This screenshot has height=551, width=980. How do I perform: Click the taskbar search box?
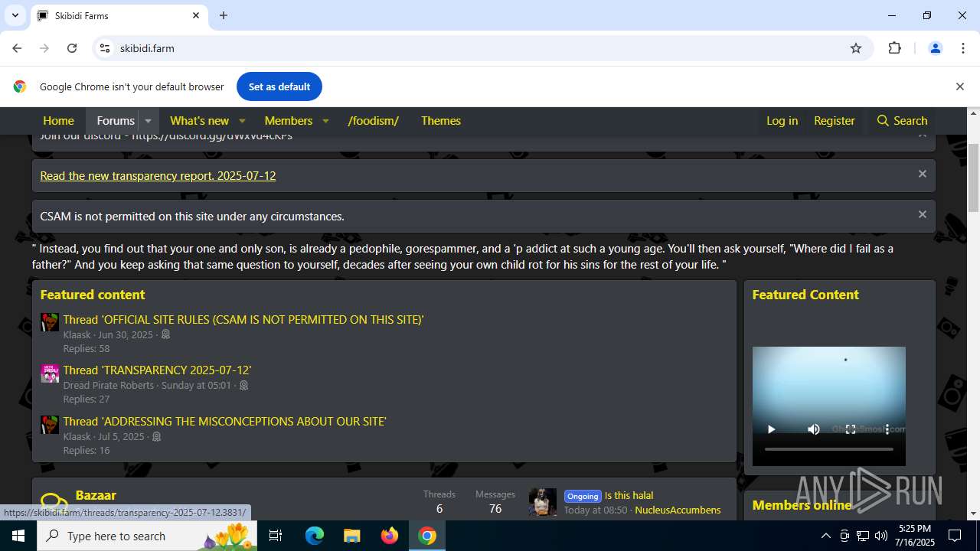click(x=149, y=536)
